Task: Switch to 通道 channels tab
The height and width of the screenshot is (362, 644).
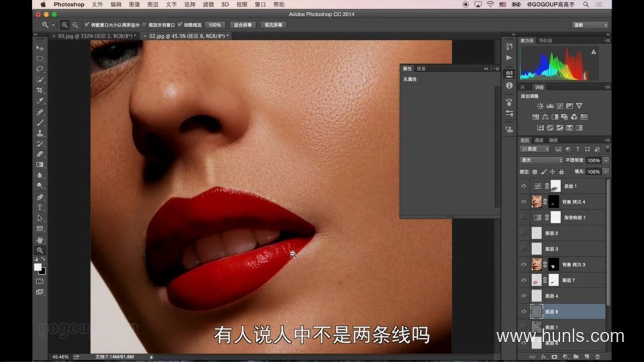Action: coord(539,140)
